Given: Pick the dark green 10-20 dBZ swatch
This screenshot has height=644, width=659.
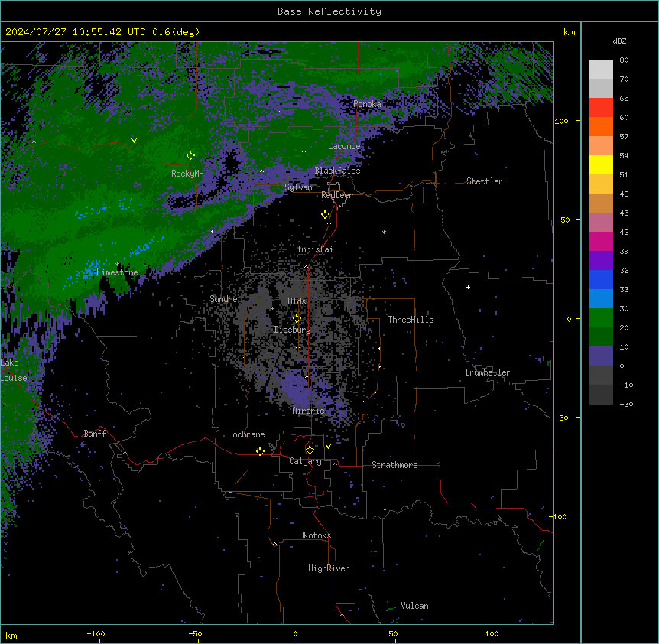Looking at the screenshot, I should [601, 337].
